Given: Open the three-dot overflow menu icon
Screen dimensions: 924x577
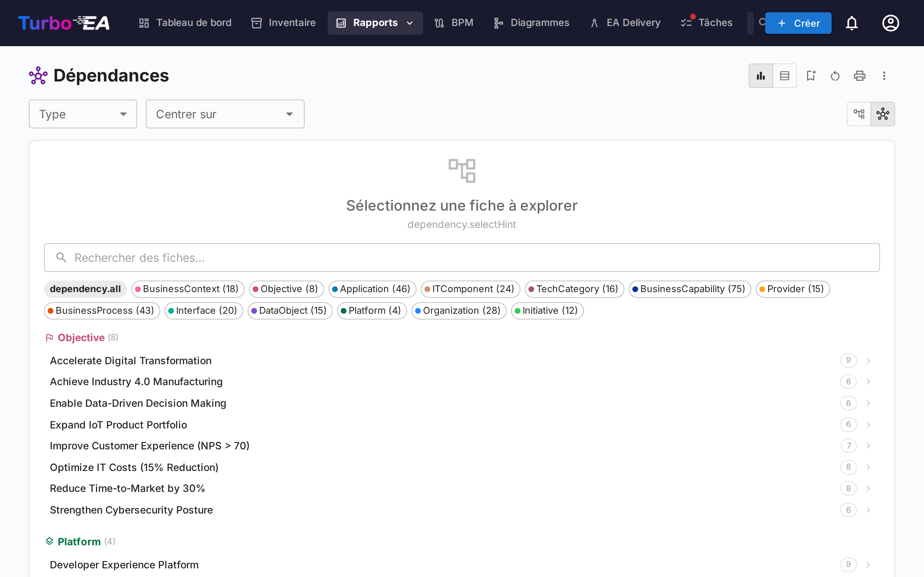Looking at the screenshot, I should click(x=884, y=76).
